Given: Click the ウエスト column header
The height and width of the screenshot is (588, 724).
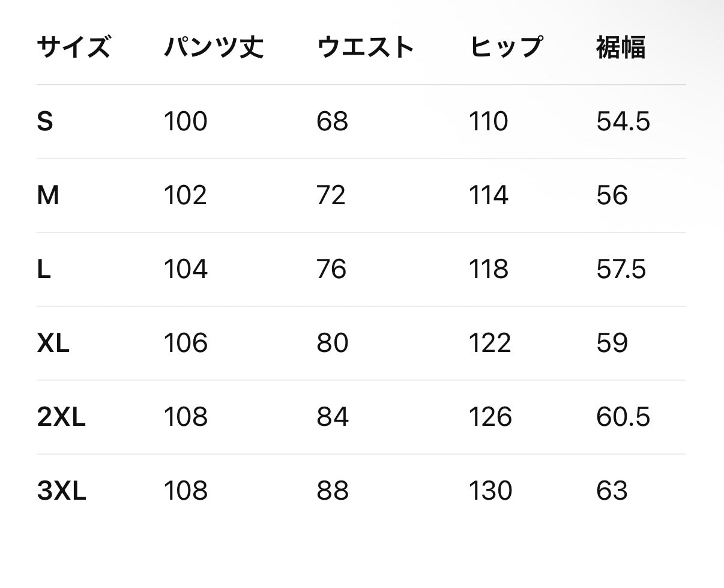Looking at the screenshot, I should click(366, 47).
